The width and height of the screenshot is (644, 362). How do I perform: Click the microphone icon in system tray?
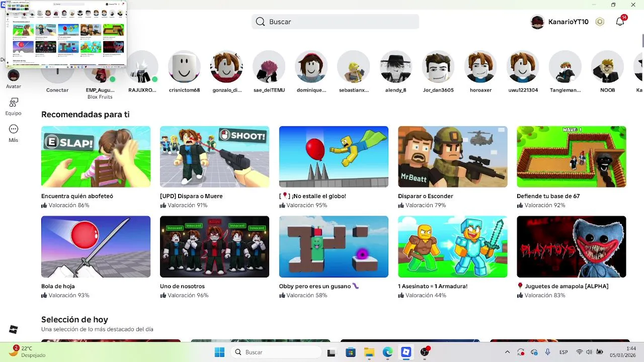pyautogui.click(x=547, y=352)
